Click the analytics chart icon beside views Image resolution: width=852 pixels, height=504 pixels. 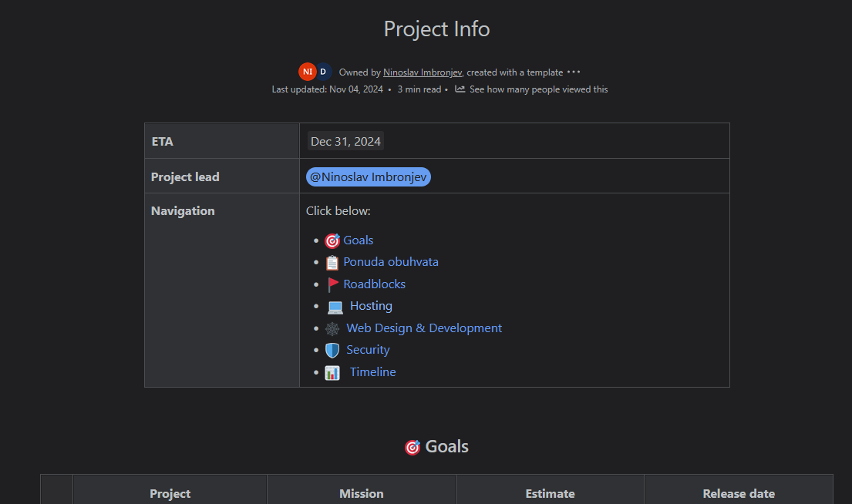coord(460,89)
